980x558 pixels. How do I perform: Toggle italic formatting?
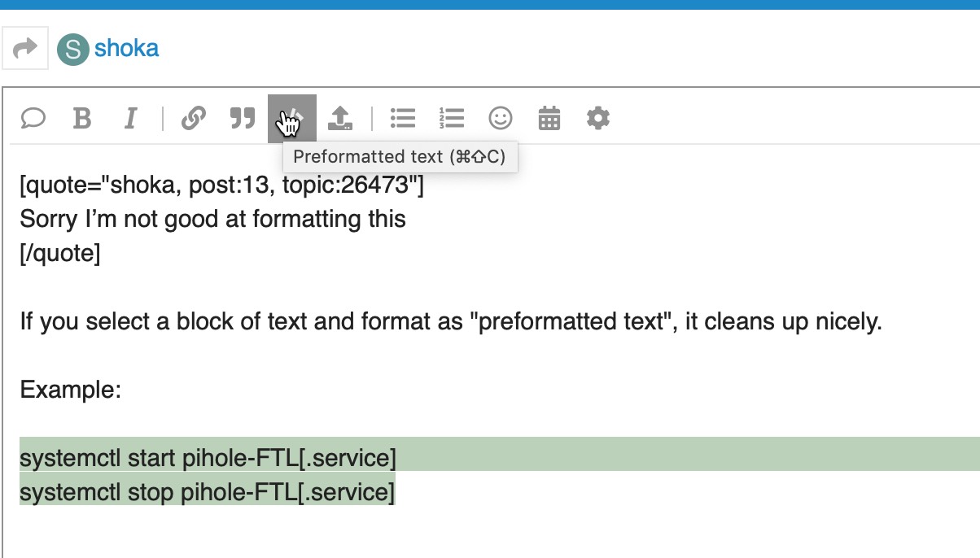[x=130, y=119]
